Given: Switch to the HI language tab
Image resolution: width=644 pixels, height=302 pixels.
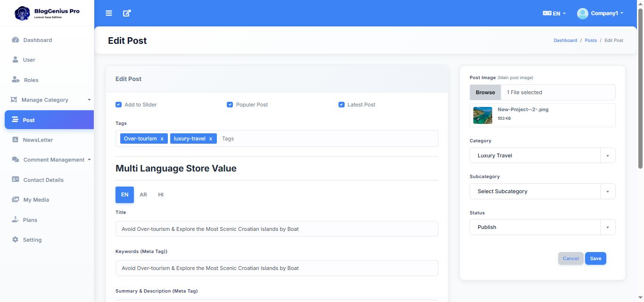Looking at the screenshot, I should pos(161,195).
